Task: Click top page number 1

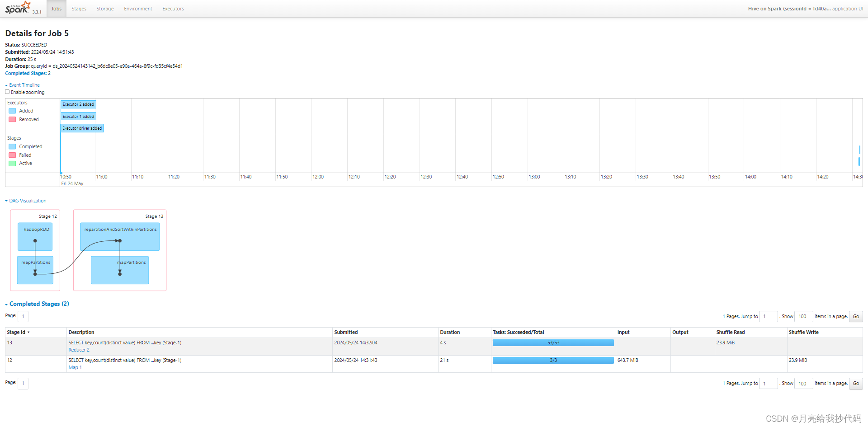Action: (23, 316)
